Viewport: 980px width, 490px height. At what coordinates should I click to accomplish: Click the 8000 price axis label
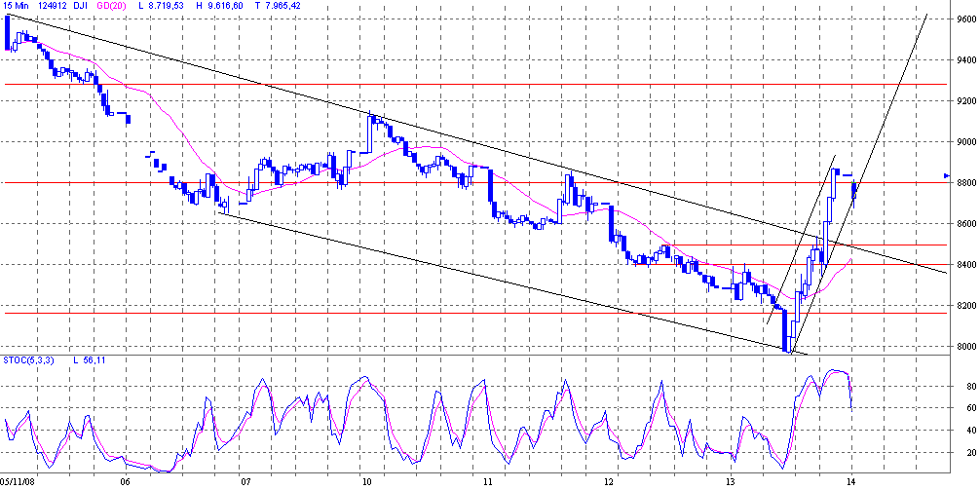point(965,346)
